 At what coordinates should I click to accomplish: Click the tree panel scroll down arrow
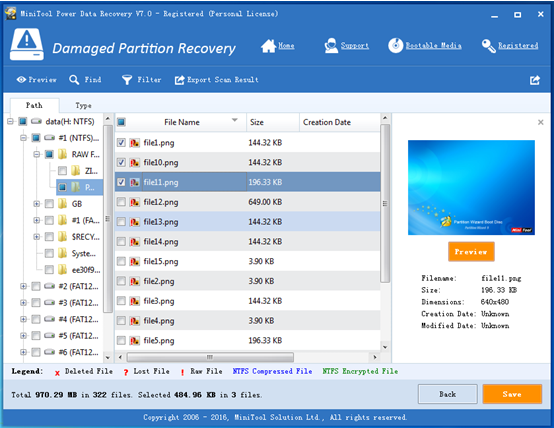[108, 358]
